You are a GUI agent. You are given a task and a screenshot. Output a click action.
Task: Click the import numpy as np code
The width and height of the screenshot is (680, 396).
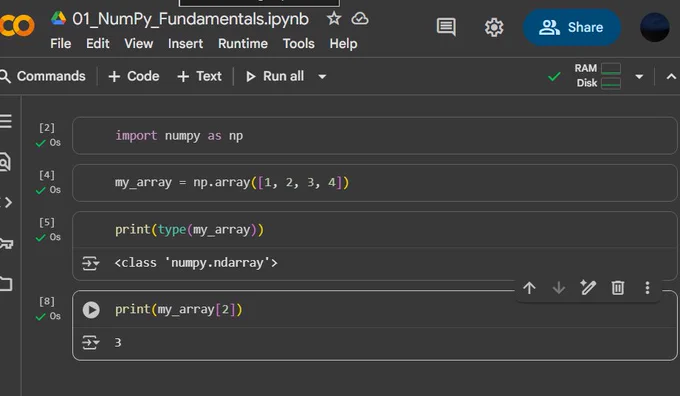pos(179,136)
